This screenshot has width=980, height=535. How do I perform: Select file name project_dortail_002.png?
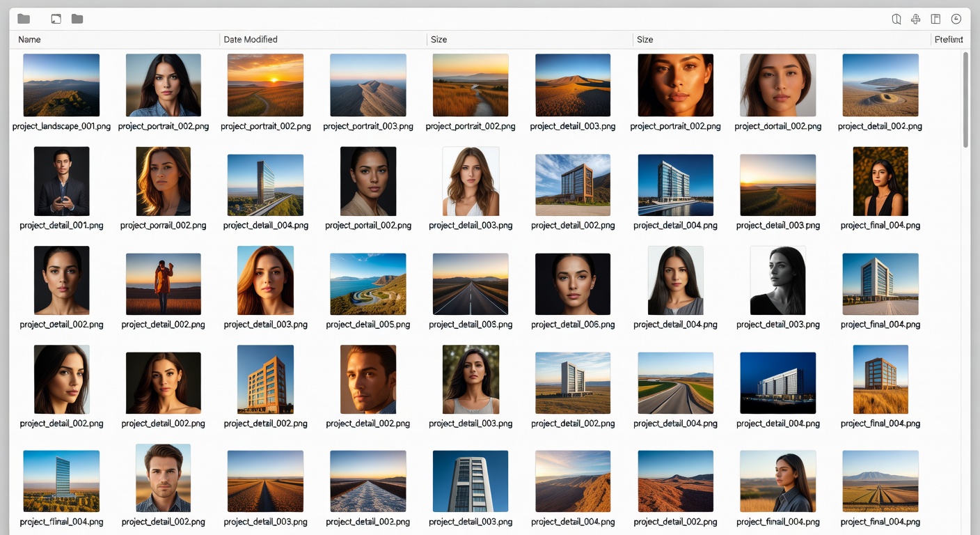(778, 127)
